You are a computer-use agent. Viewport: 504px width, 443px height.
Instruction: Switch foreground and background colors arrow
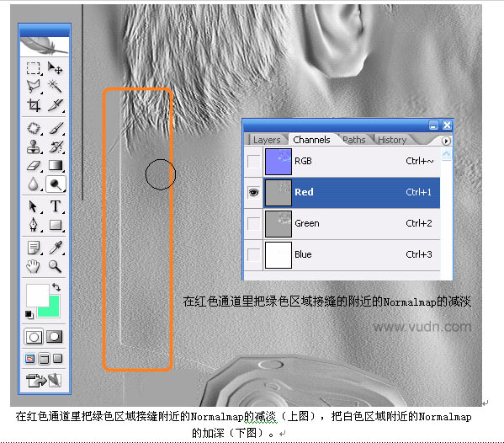point(56,287)
